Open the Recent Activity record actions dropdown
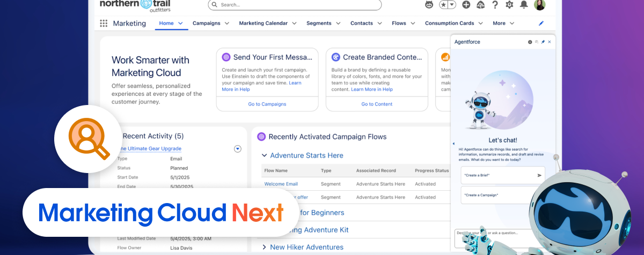The width and height of the screenshot is (644, 255). [x=238, y=148]
